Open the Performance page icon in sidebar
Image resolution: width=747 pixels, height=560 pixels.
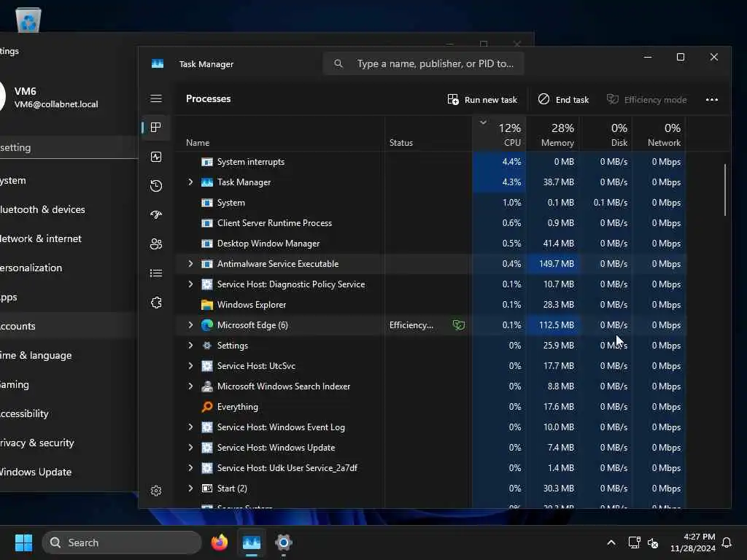click(x=156, y=157)
